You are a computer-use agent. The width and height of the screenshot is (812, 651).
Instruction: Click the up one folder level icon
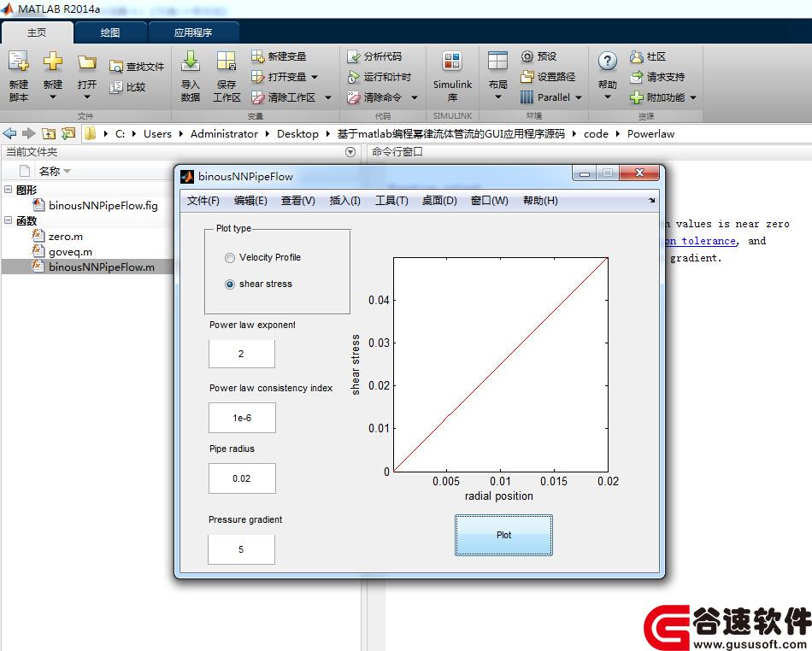pyautogui.click(x=49, y=133)
